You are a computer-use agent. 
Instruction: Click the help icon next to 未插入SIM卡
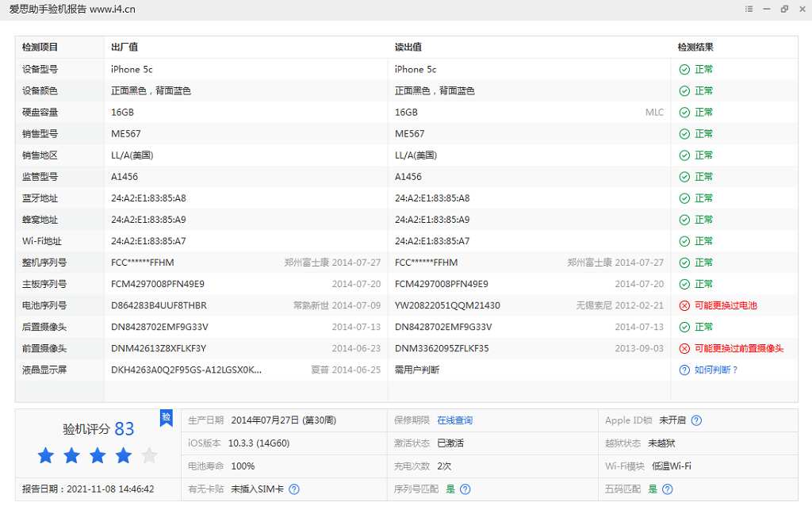pyautogui.click(x=294, y=489)
